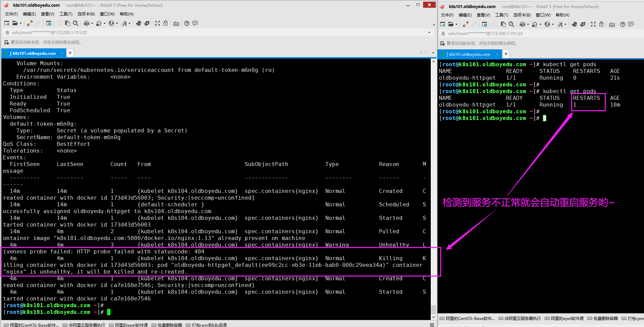
Task: Add new tab with plus button in left window
Action: pos(70,53)
